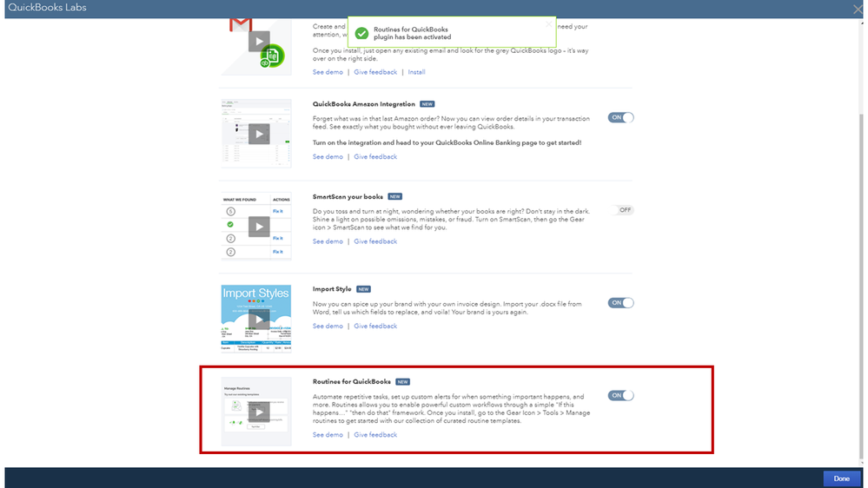Click the SmartScan your books title
The width and height of the screenshot is (868, 488).
pos(348,196)
